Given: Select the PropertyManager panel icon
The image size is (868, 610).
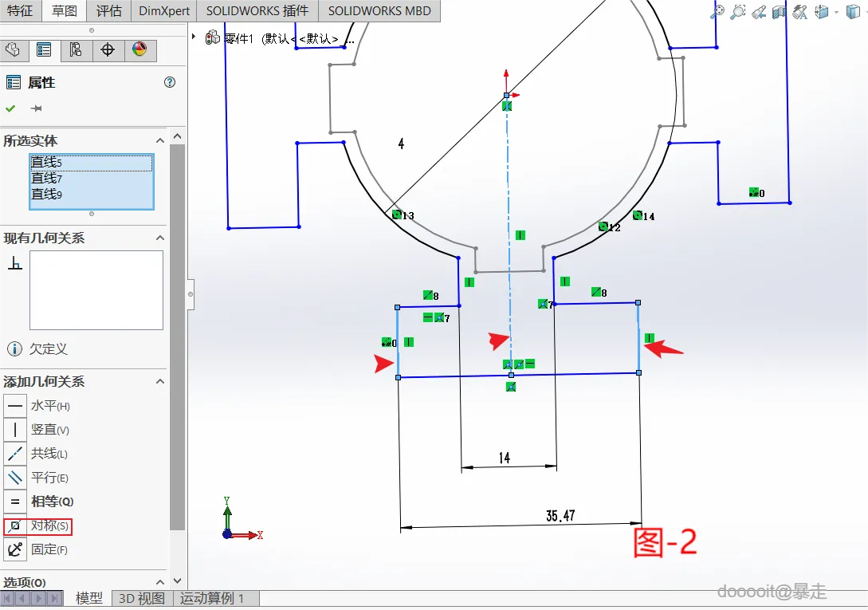Looking at the screenshot, I should pyautogui.click(x=44, y=50).
